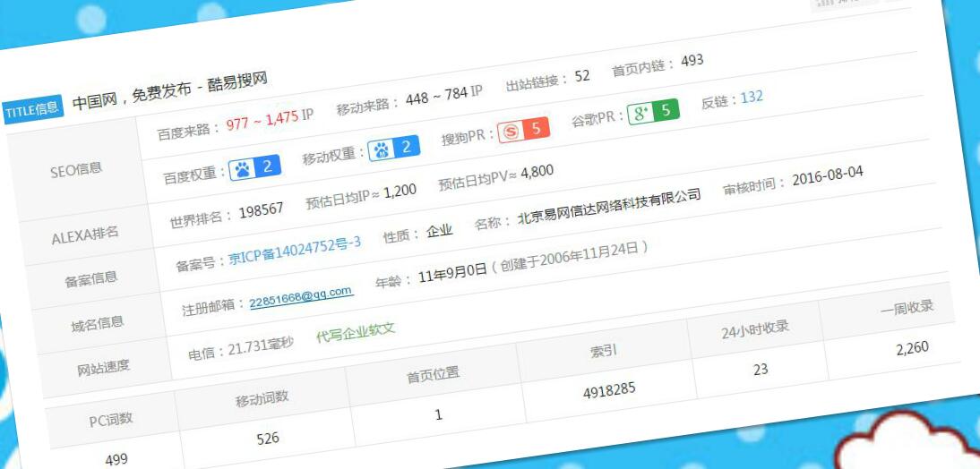The height and width of the screenshot is (469, 980).
Task: Click the domain age 11年9月0日
Action: 452,272
